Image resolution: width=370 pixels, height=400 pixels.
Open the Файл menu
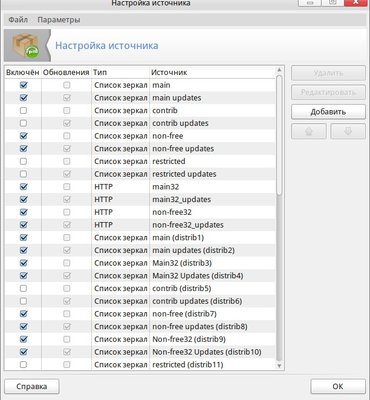(x=18, y=20)
